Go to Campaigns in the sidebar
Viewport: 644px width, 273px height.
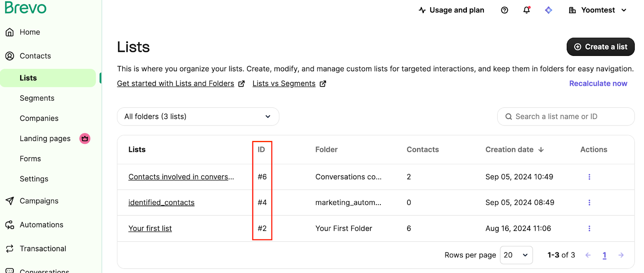39,201
